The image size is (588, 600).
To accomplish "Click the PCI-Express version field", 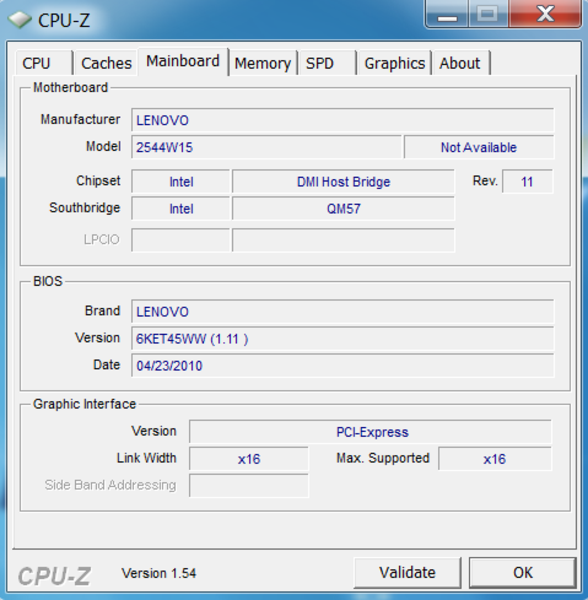I will 370,432.
